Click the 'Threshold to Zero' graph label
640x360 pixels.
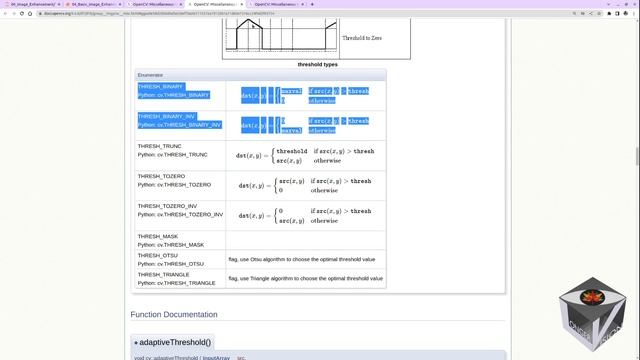tap(362, 38)
